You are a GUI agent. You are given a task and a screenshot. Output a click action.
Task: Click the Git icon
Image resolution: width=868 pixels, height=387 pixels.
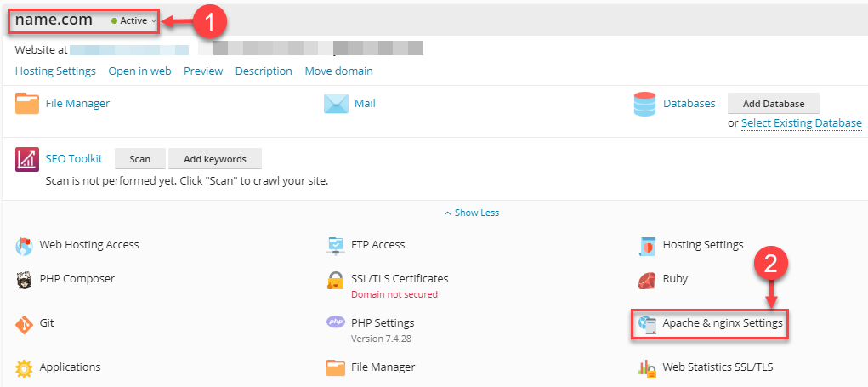[x=24, y=323]
